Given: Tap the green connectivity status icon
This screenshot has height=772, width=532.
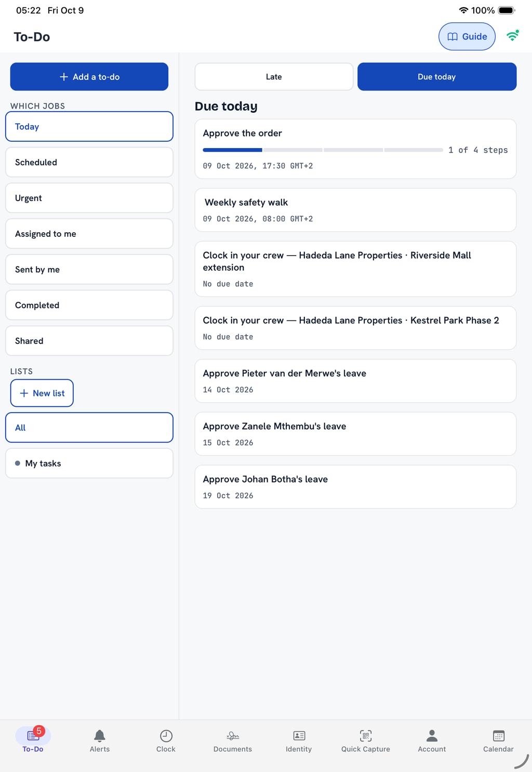Looking at the screenshot, I should [513, 36].
